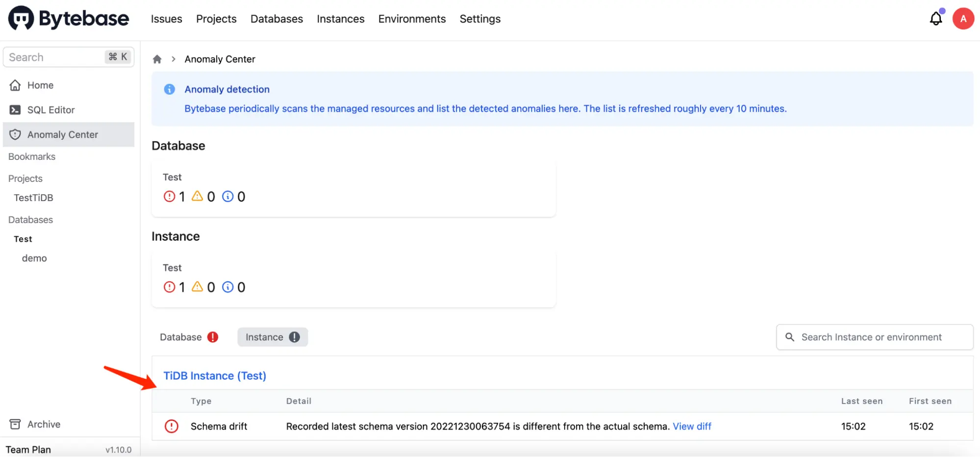Click Test label in Instance card
This screenshot has width=980, height=457.
[x=172, y=268]
